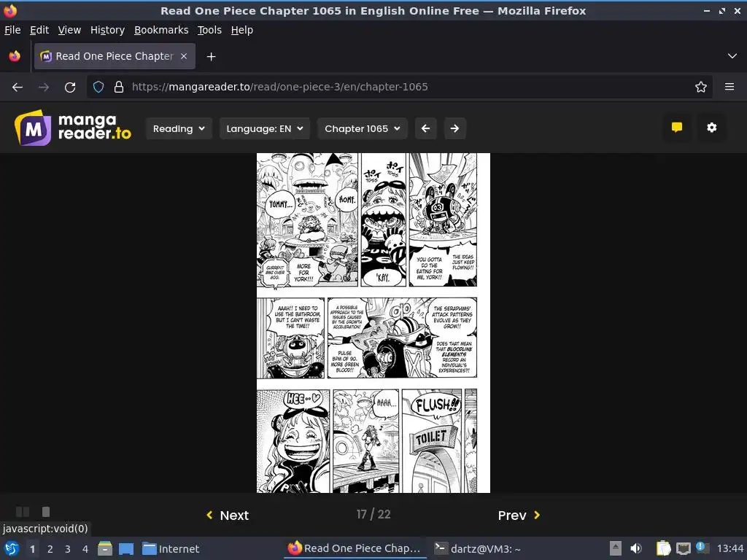The width and height of the screenshot is (747, 560).
Task: Open the Internet folder taskbar item
Action: pos(171,548)
